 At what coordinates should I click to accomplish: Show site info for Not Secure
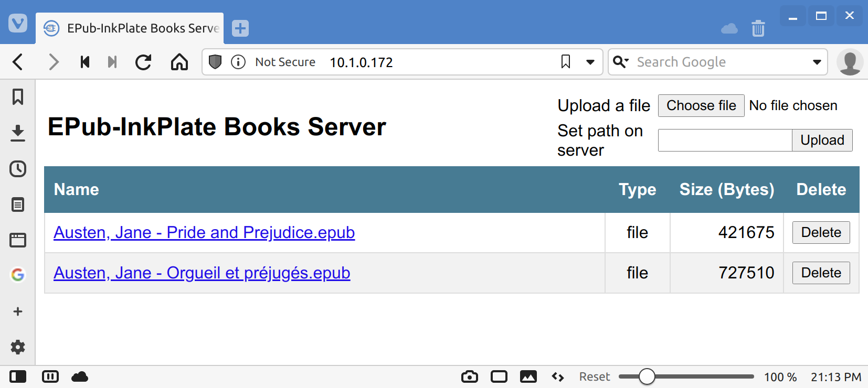(238, 62)
